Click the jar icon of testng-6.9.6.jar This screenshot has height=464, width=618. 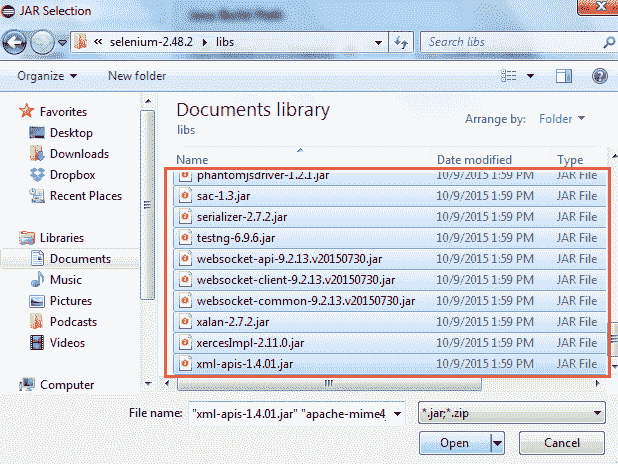click(x=185, y=237)
